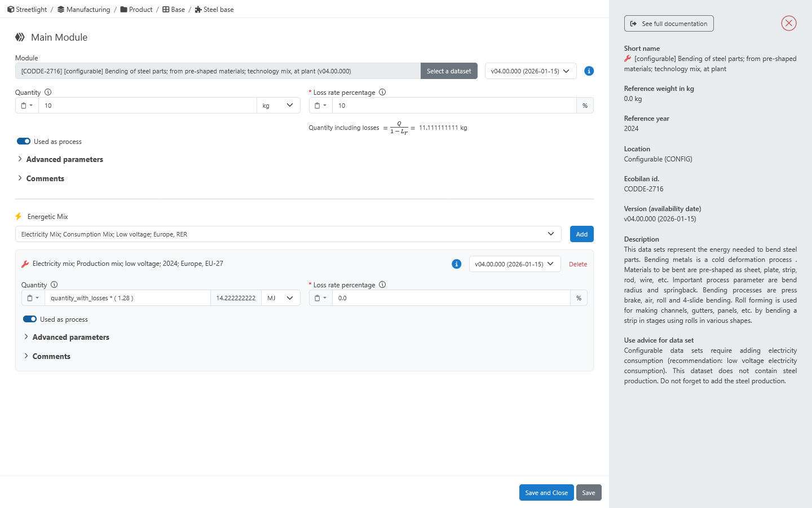Open the MJ unit dropdown
Screen dimensions: 812x508
coord(280,298)
